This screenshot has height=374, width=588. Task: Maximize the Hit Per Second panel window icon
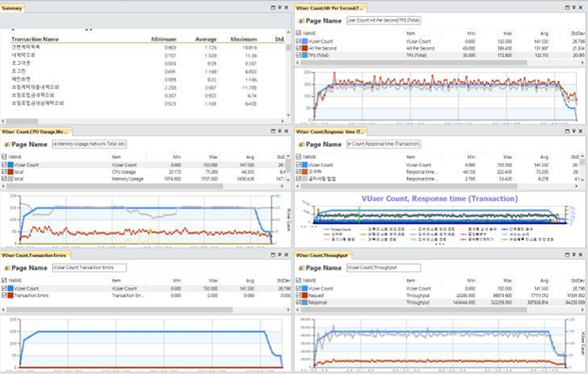pyautogui.click(x=567, y=8)
